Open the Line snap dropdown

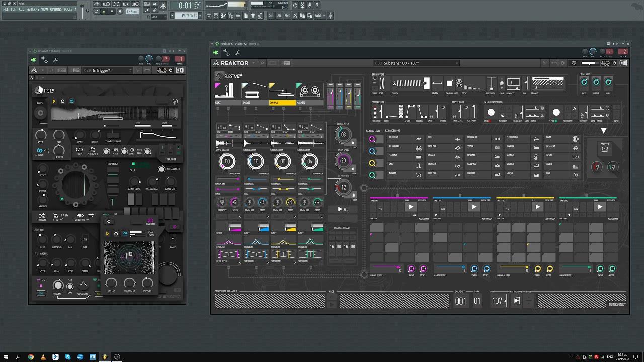(158, 16)
